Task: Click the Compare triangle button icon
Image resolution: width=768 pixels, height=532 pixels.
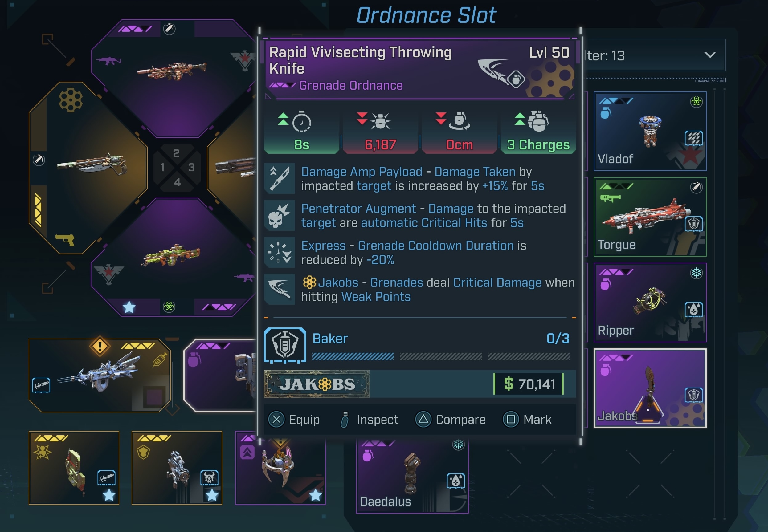Action: tap(423, 419)
